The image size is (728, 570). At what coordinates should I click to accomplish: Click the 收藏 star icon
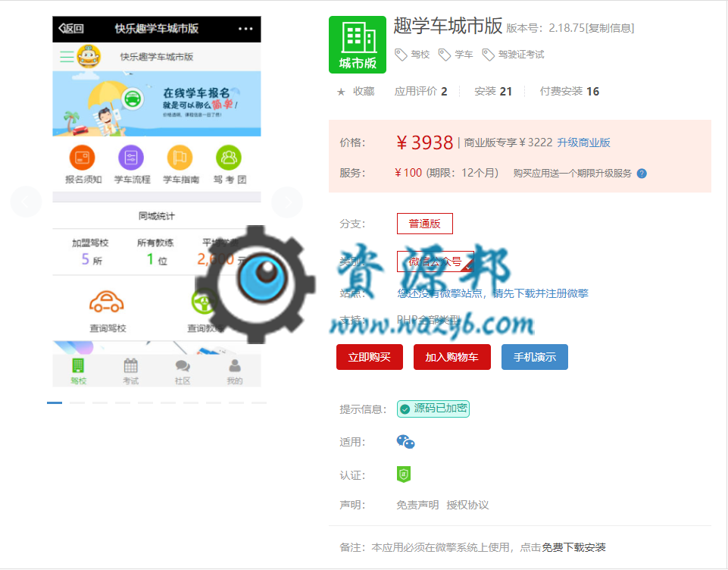pyautogui.click(x=341, y=92)
